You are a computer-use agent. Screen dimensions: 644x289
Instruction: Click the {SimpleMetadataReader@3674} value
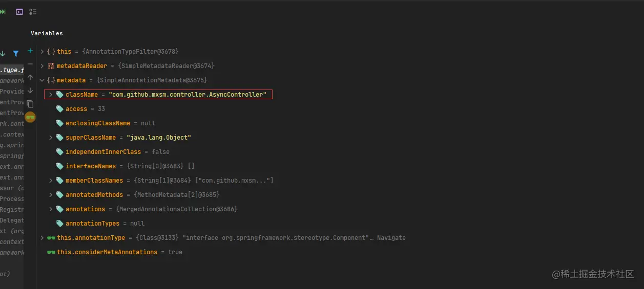click(x=166, y=66)
